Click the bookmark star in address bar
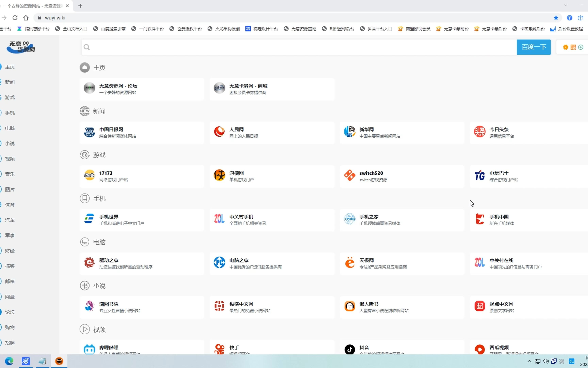588x368 pixels. tap(556, 18)
